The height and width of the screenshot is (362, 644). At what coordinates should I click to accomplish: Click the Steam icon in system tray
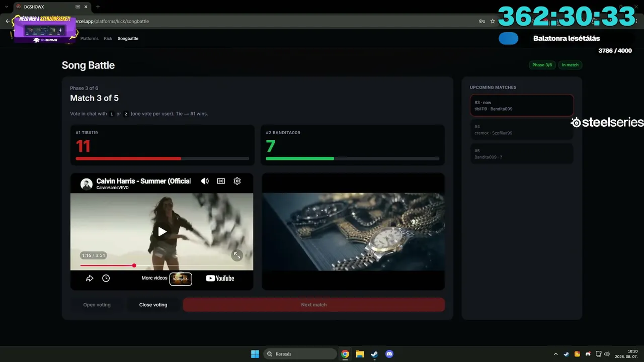click(x=566, y=354)
